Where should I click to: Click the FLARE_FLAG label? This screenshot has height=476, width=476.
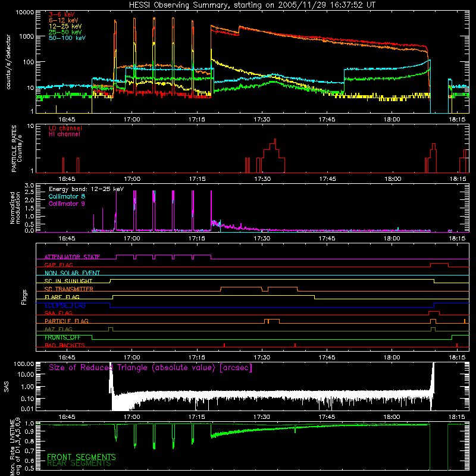pyautogui.click(x=62, y=297)
